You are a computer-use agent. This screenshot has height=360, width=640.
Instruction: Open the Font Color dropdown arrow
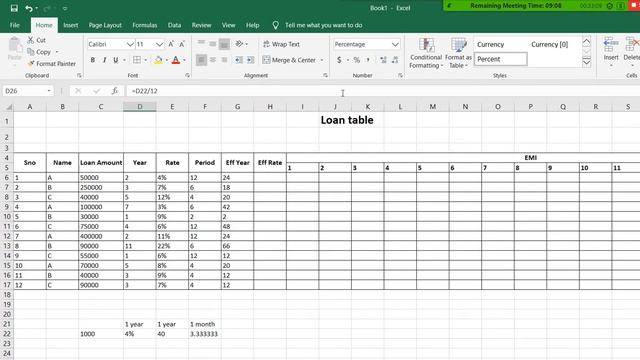(184, 60)
